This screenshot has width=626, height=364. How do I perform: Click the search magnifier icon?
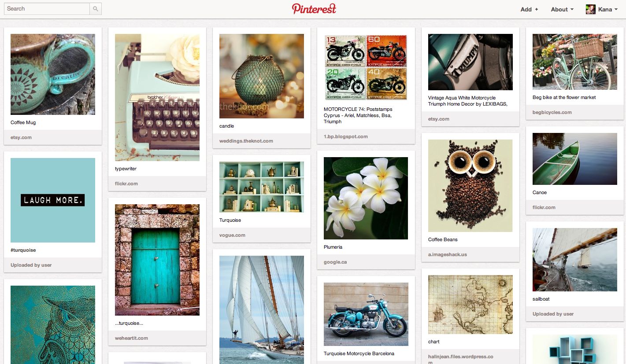(96, 9)
